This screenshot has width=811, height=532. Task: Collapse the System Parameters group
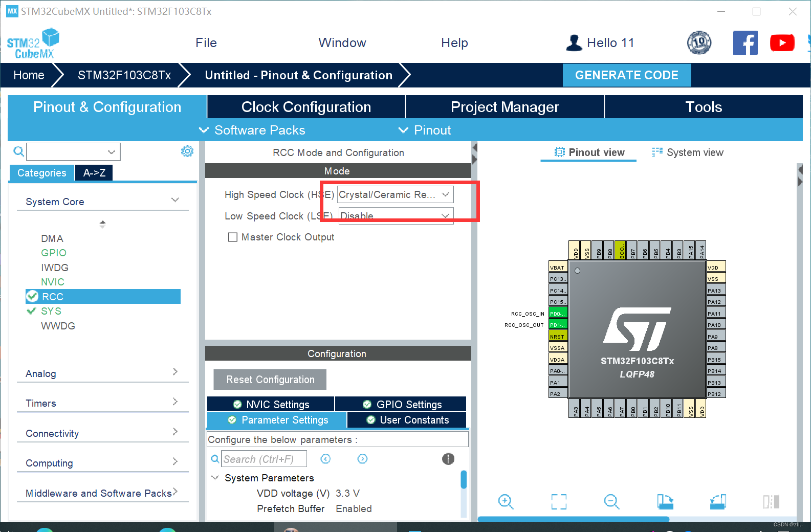[x=215, y=477]
